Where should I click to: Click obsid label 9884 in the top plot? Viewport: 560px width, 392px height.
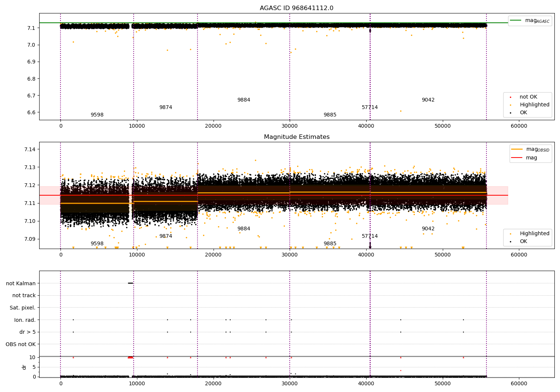point(244,100)
